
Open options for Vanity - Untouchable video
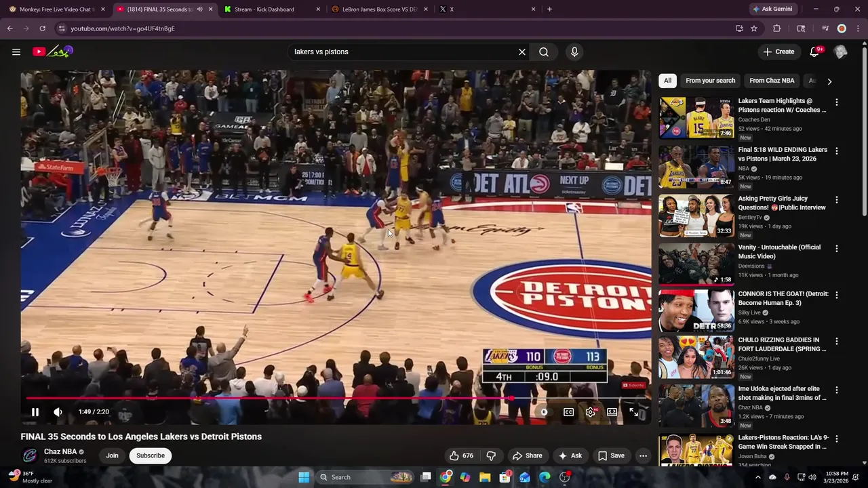click(x=836, y=249)
